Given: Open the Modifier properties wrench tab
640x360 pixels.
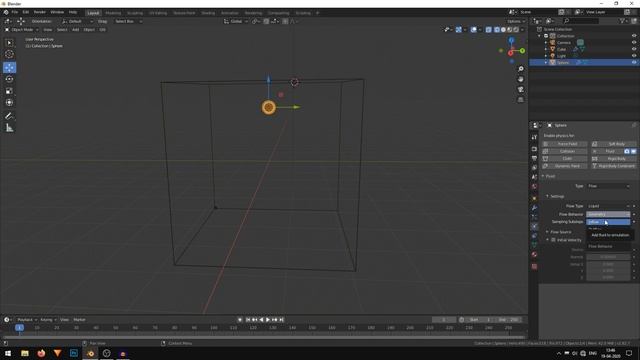Looking at the screenshot, I should [534, 207].
